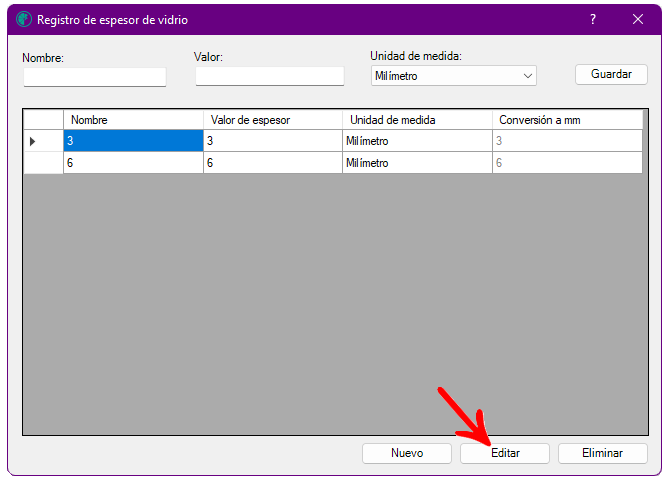This screenshot has height=477, width=665.
Task: Select the row header with arrow indicator
Action: pos(43,141)
